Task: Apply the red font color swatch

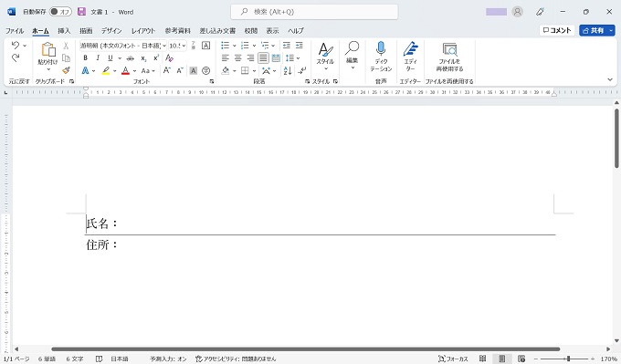Action: pyautogui.click(x=125, y=71)
